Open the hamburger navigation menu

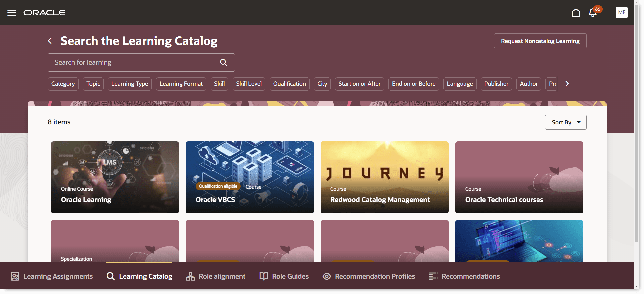point(12,13)
